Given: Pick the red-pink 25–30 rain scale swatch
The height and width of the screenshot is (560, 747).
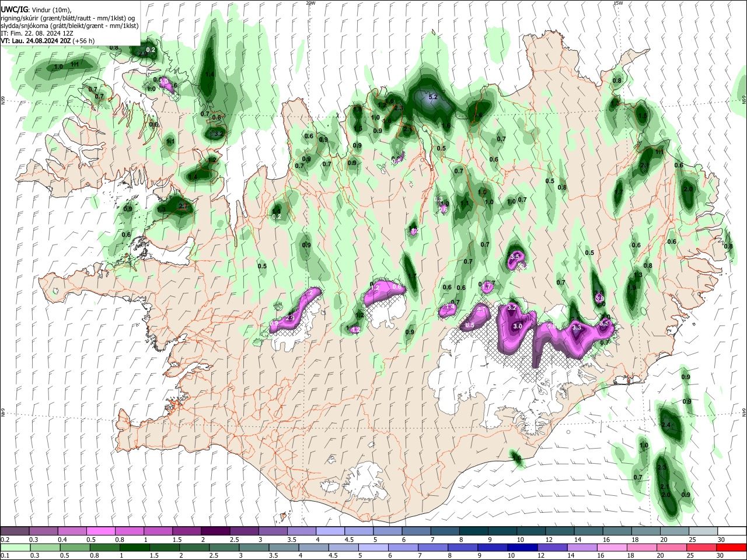Looking at the screenshot, I should (702, 548).
